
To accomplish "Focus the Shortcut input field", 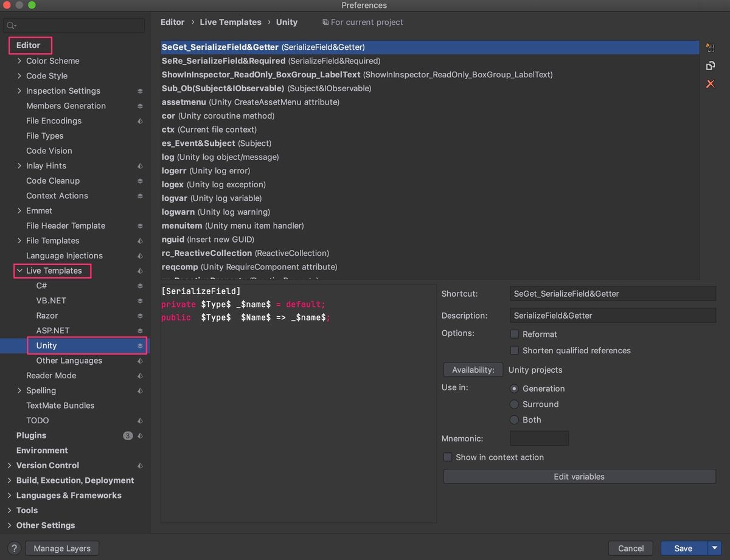I will point(613,294).
